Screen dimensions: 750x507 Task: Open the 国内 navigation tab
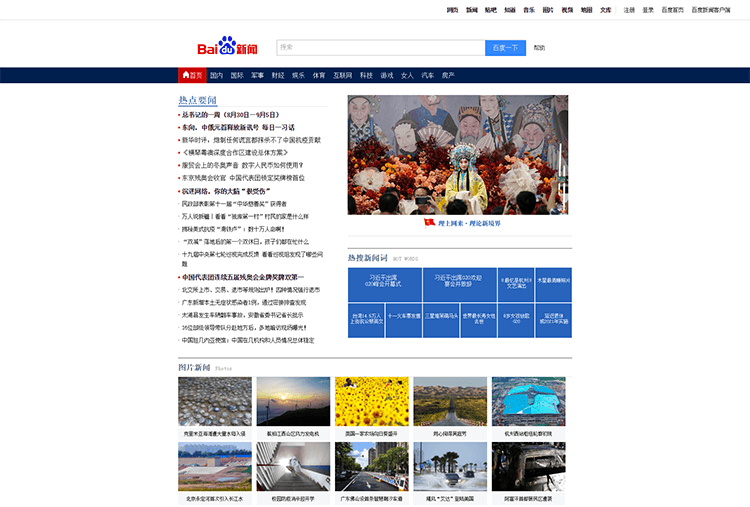[x=216, y=75]
